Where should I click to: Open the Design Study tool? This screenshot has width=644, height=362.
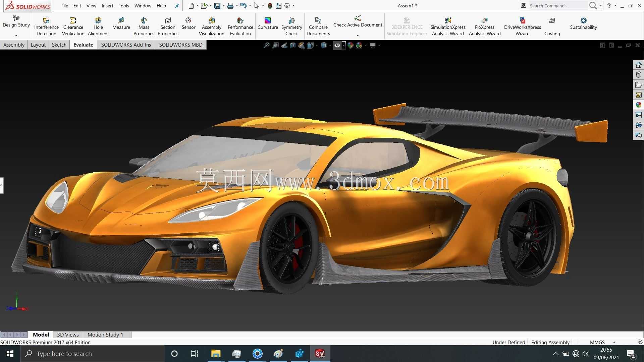[16, 21]
